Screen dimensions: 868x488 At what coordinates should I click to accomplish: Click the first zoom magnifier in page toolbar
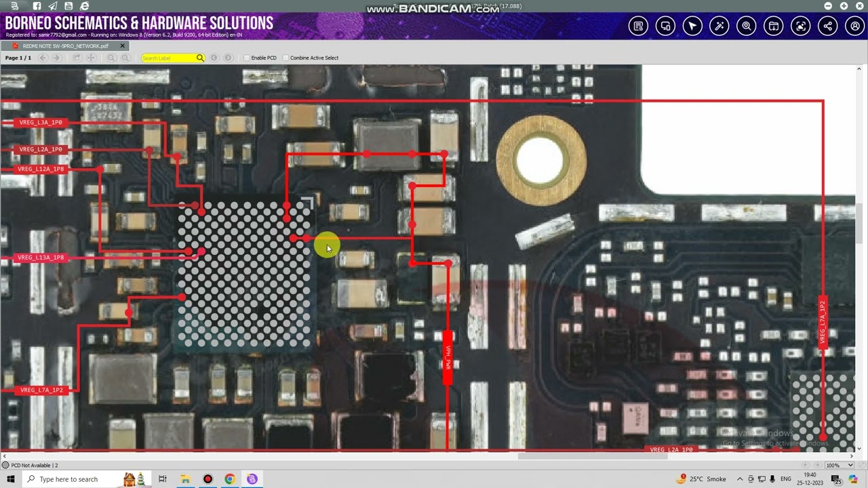[x=111, y=58]
